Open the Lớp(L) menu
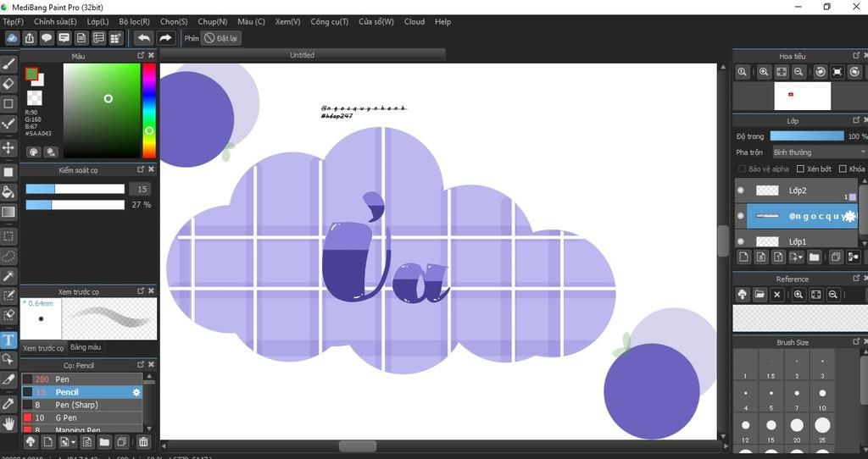Viewport: 868px width, 459px height. [98, 21]
